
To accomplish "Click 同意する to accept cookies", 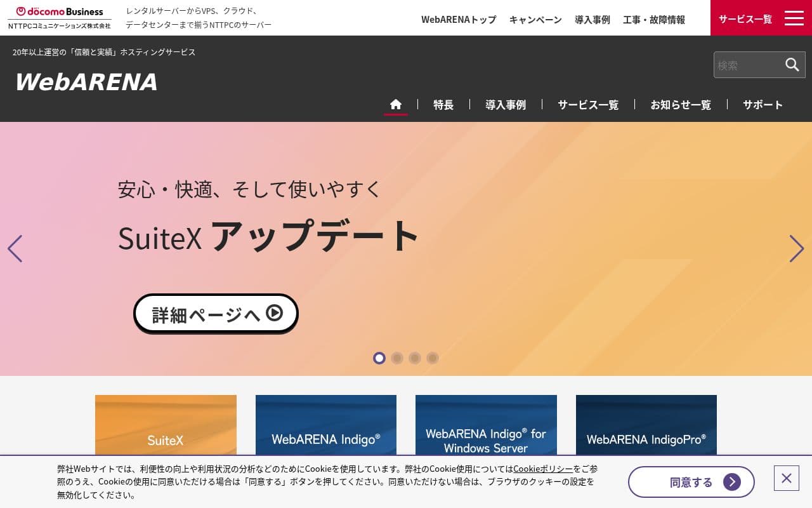I will [691, 482].
